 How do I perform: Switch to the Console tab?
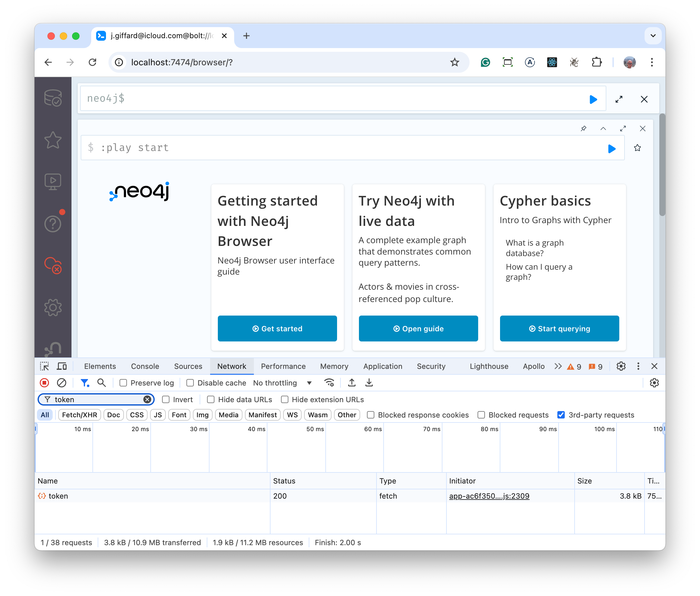coord(145,366)
